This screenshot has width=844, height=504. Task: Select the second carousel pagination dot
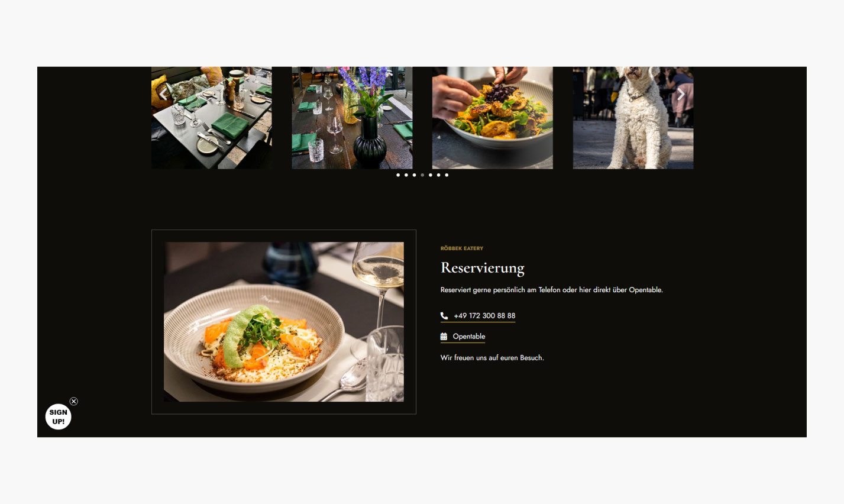coord(406,175)
